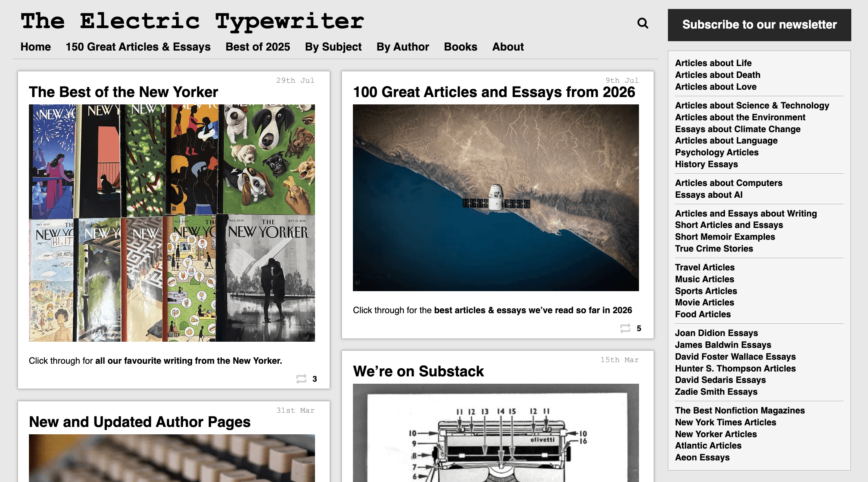Click the Olivetti typewriter diagram image
The image size is (868, 482).
(x=496, y=433)
